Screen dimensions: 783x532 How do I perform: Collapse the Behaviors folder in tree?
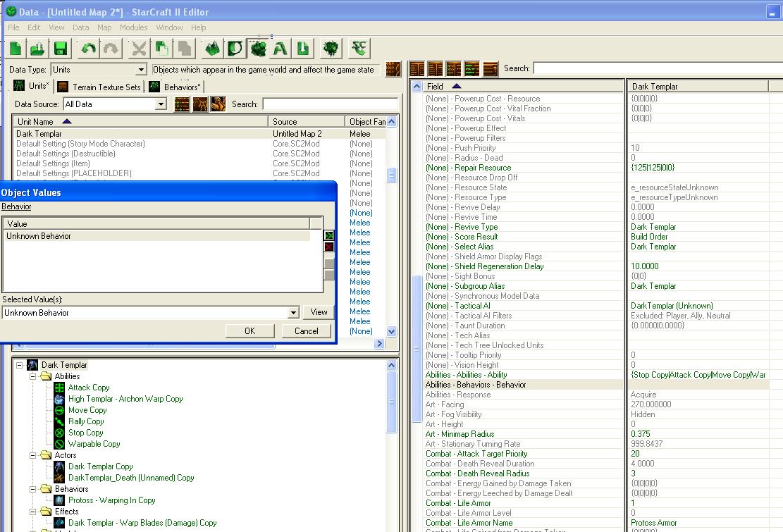[32, 490]
